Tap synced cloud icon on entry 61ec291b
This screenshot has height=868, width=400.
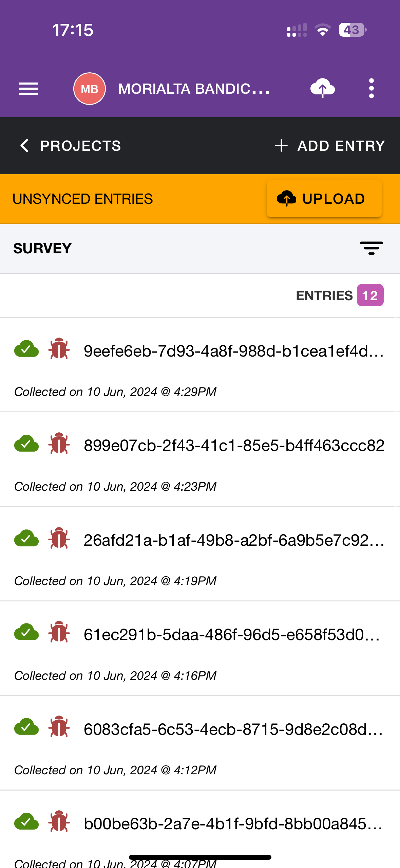point(26,632)
